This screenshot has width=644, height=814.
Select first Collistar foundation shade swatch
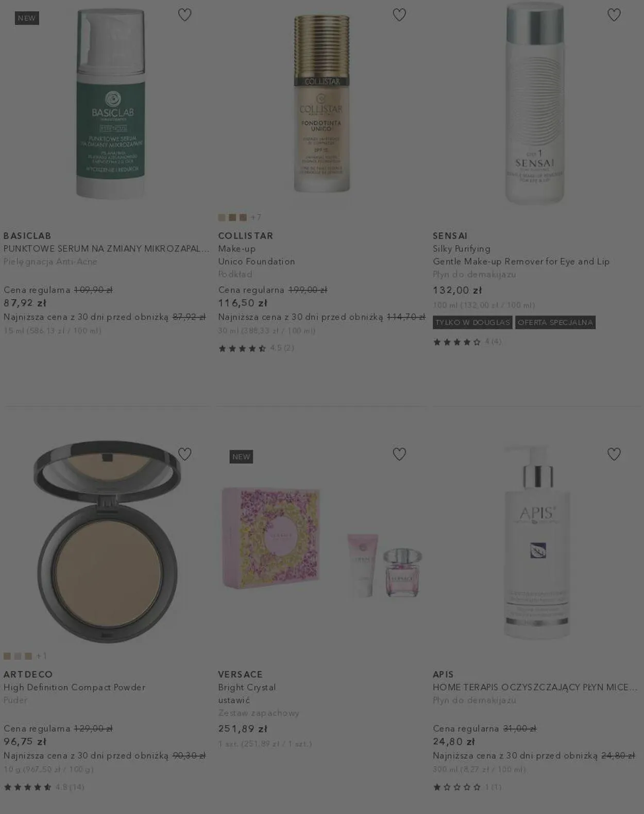(222, 217)
